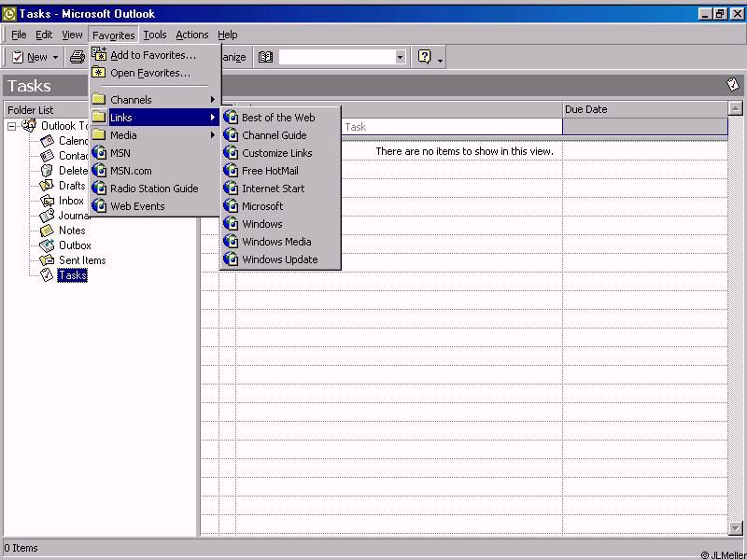This screenshot has height=560, width=747.
Task: Click the Due Date field in new task row
Action: click(x=643, y=127)
